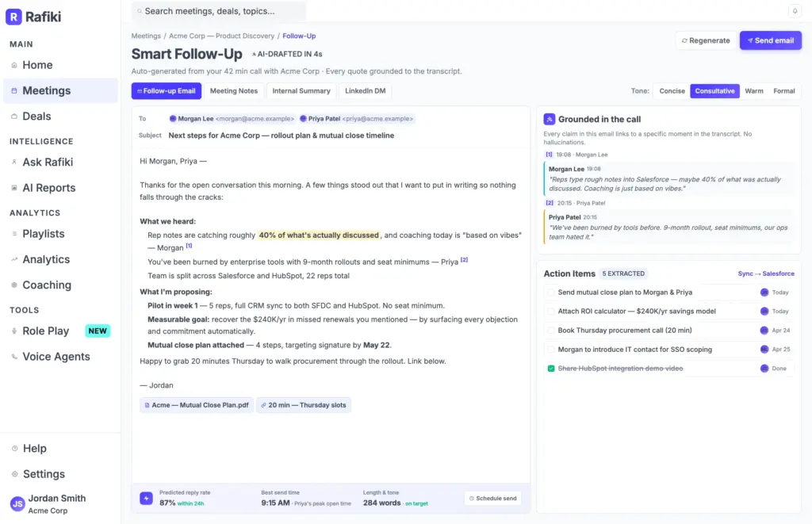The height and width of the screenshot is (524, 812).
Task: Click the Settings gear icon
Action: click(14, 474)
